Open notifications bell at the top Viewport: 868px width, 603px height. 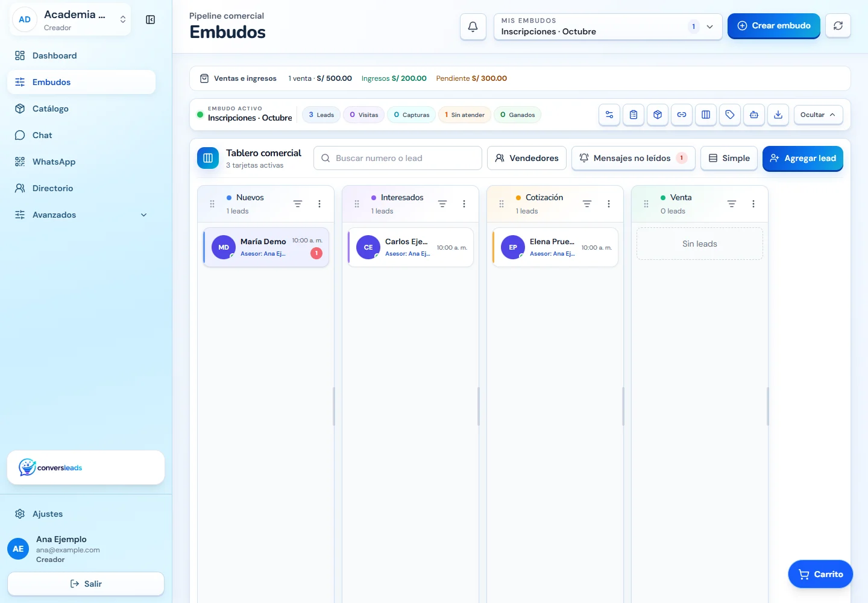[x=473, y=27]
